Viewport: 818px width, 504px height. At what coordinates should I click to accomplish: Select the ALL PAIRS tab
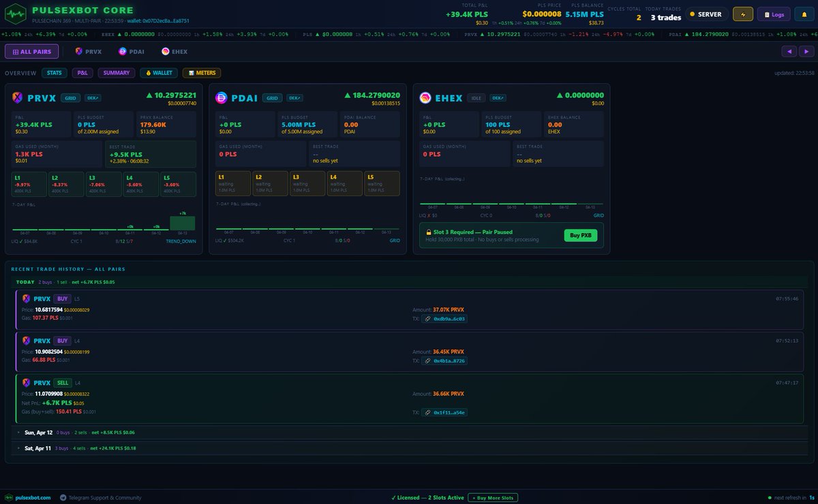pyautogui.click(x=32, y=51)
